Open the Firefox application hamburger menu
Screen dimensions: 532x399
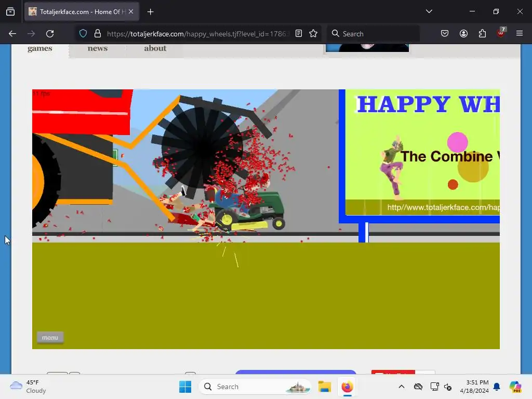[520, 33]
